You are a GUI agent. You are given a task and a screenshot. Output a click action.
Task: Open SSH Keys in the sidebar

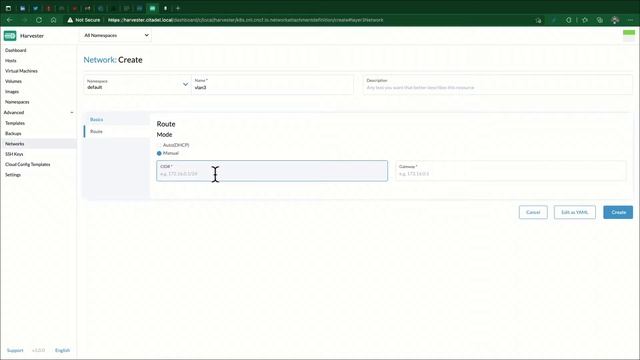click(14, 154)
